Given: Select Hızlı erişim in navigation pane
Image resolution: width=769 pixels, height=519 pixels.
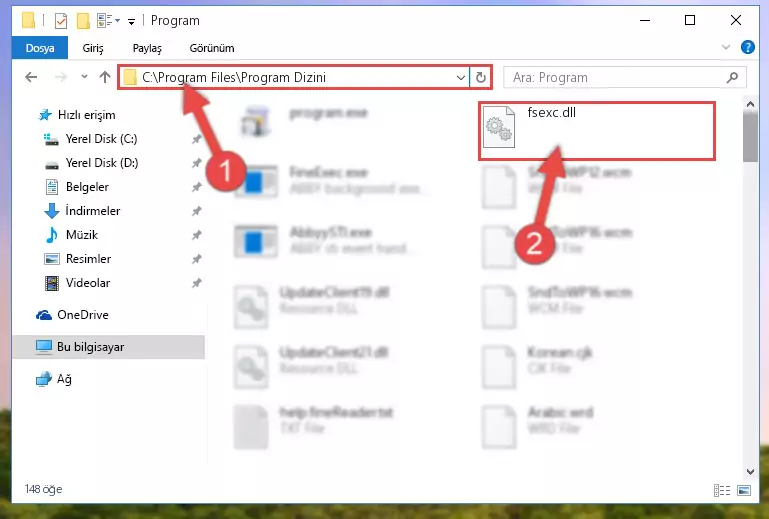Looking at the screenshot, I should pyautogui.click(x=86, y=115).
